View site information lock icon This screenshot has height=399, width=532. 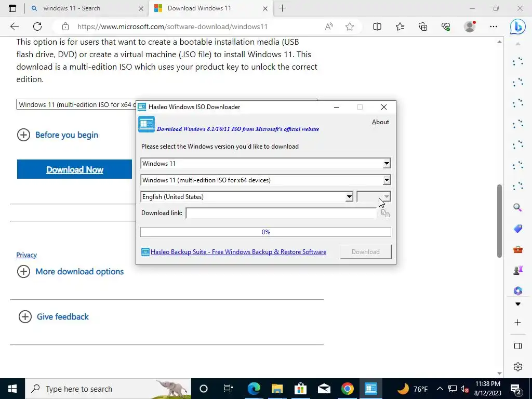pyautogui.click(x=65, y=26)
